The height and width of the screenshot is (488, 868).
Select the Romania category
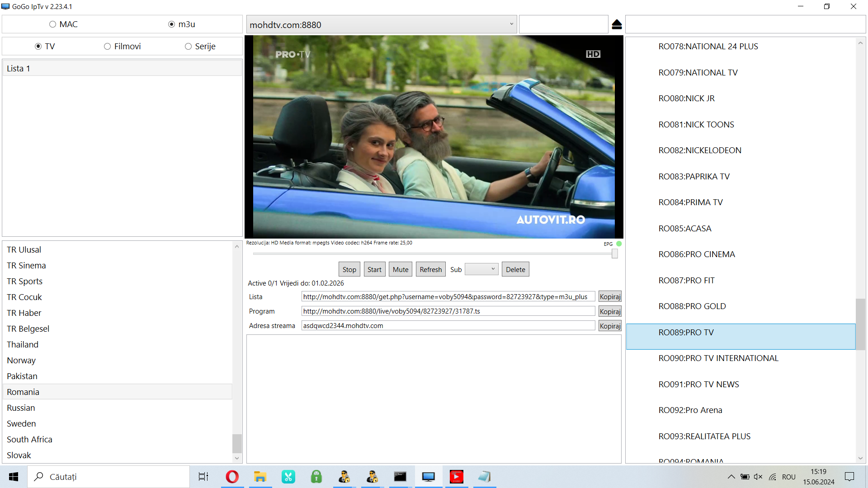coord(118,392)
